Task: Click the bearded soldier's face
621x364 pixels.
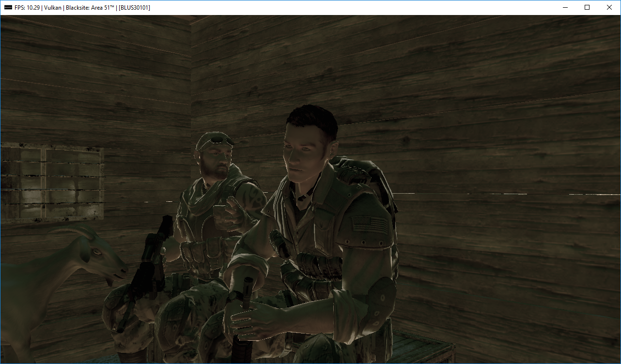Action: tap(217, 162)
